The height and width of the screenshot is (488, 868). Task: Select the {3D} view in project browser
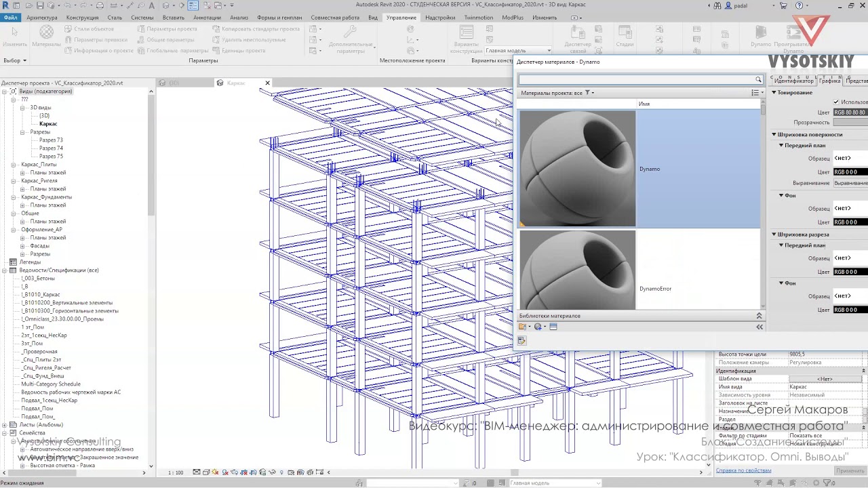click(44, 116)
